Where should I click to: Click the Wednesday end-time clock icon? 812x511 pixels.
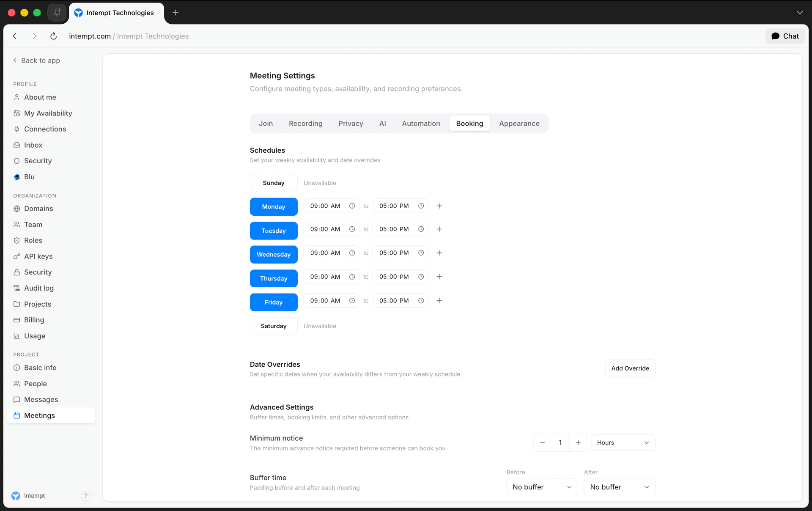421,253
